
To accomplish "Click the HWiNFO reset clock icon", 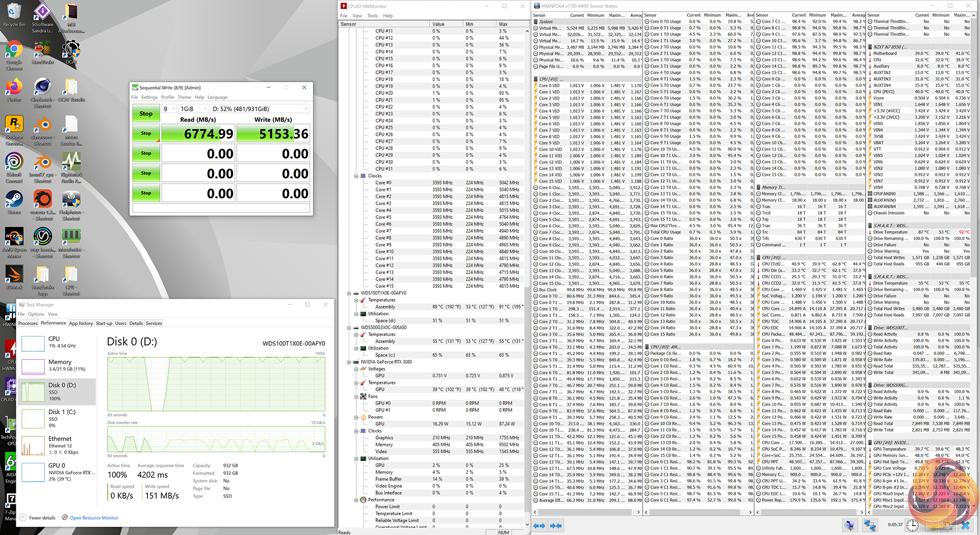I will coord(913,525).
